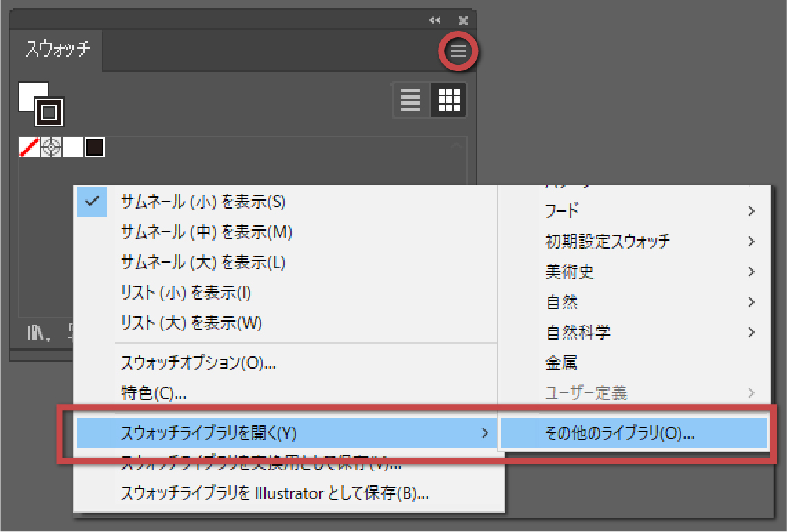Select the black swatch

(x=94, y=147)
